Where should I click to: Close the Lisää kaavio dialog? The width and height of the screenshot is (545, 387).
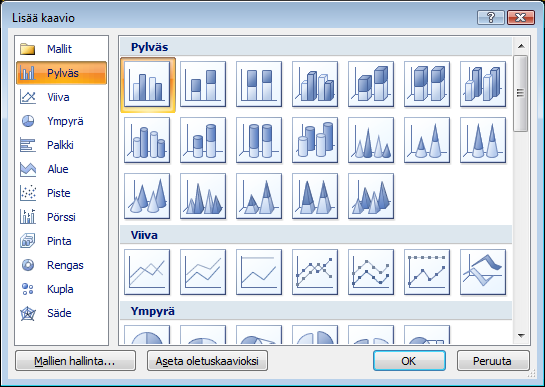click(521, 17)
